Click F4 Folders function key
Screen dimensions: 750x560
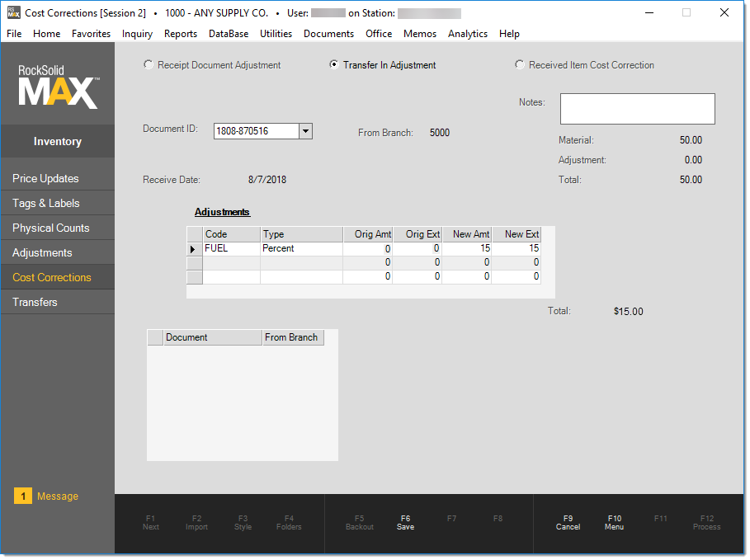(289, 523)
